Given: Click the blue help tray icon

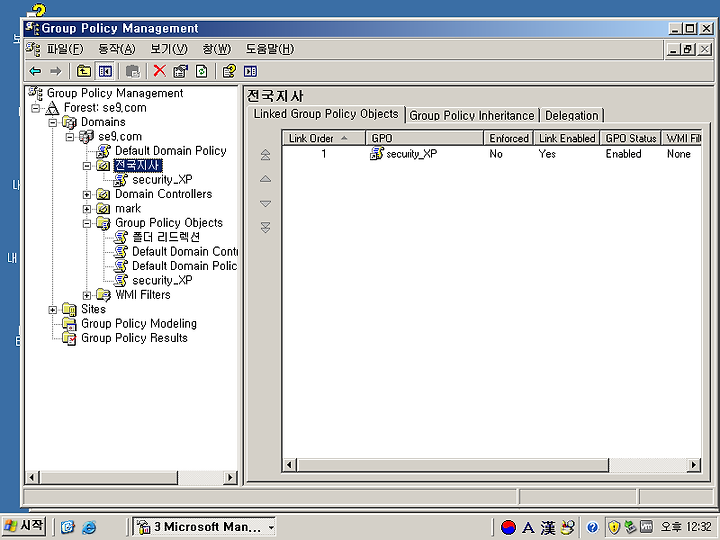Looking at the screenshot, I should tap(592, 528).
